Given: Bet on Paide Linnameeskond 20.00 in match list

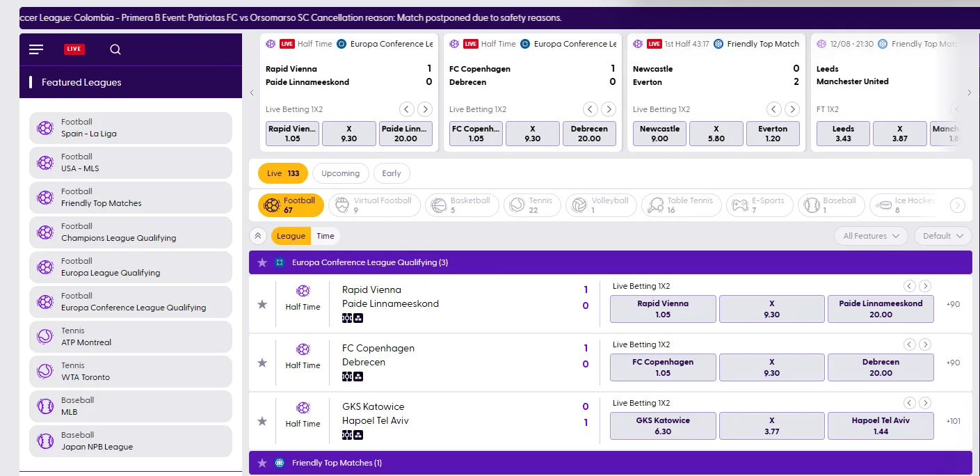Looking at the screenshot, I should point(881,309).
